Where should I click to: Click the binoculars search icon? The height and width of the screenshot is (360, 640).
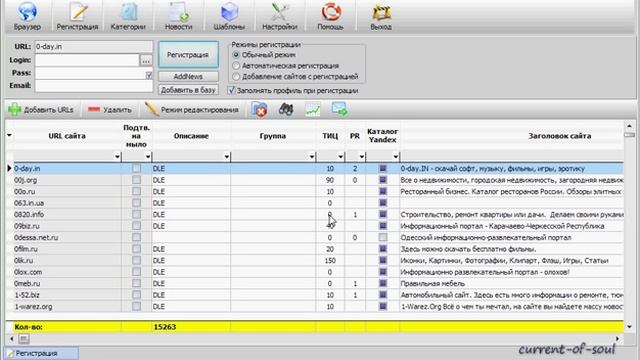(286, 109)
